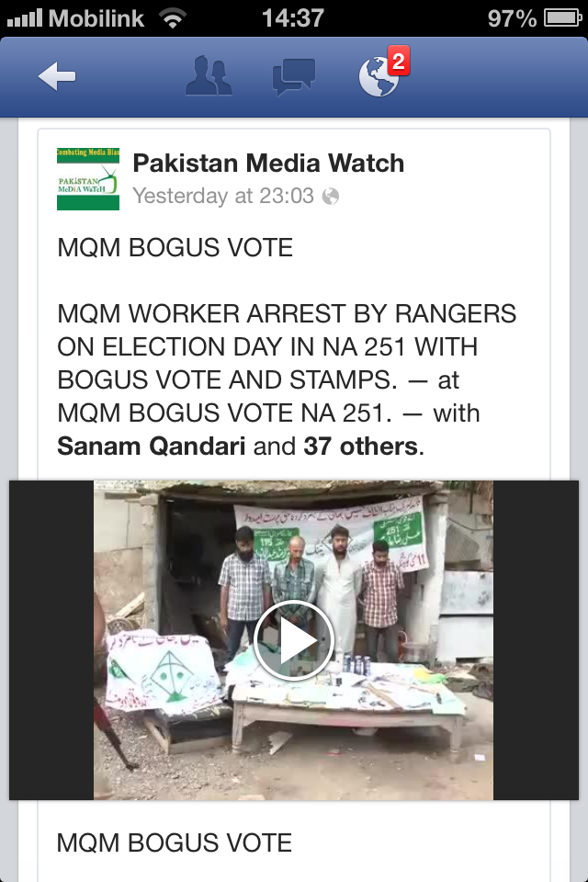Open the Pakistan Media Watch page name
Image resolution: width=588 pixels, height=882 pixels.
click(268, 164)
